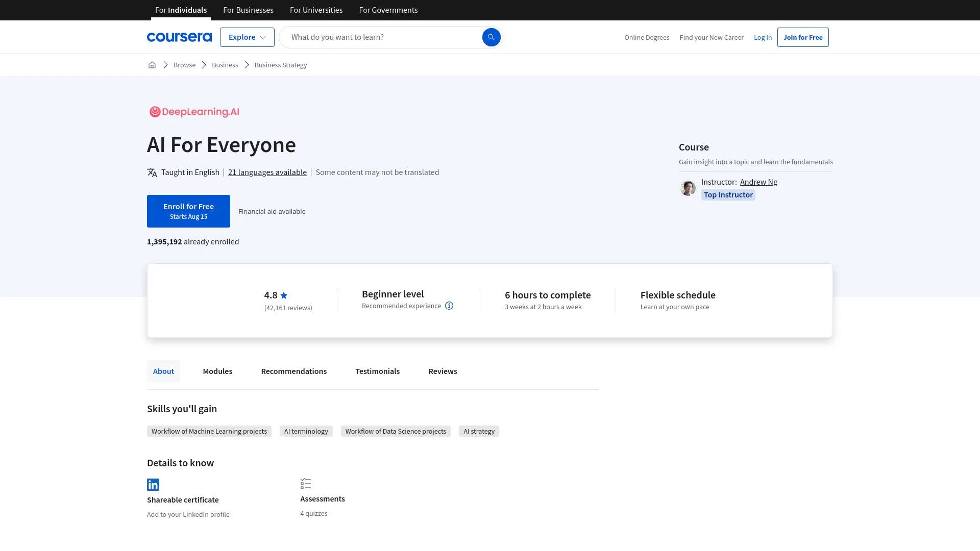Click Financial aid available link

pyautogui.click(x=272, y=211)
